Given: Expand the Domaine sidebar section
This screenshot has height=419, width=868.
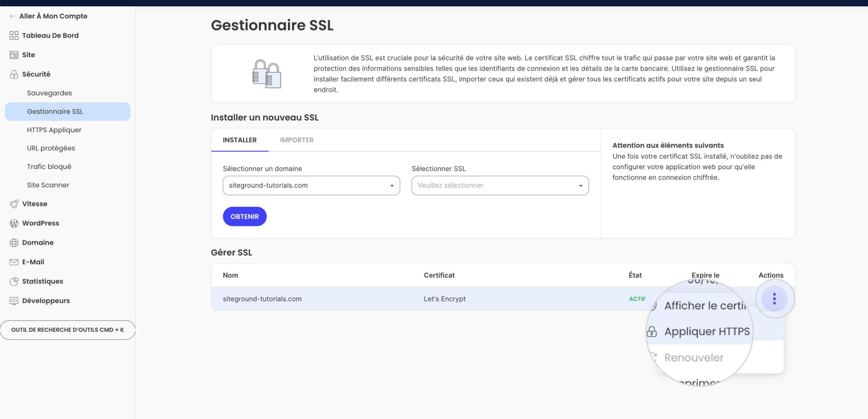Looking at the screenshot, I should click(38, 243).
